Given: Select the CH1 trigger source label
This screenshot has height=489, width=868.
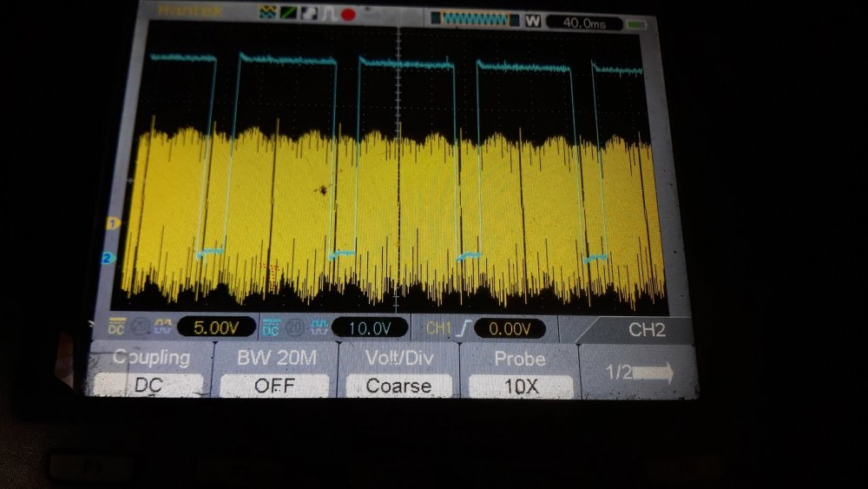Looking at the screenshot, I should (x=438, y=328).
